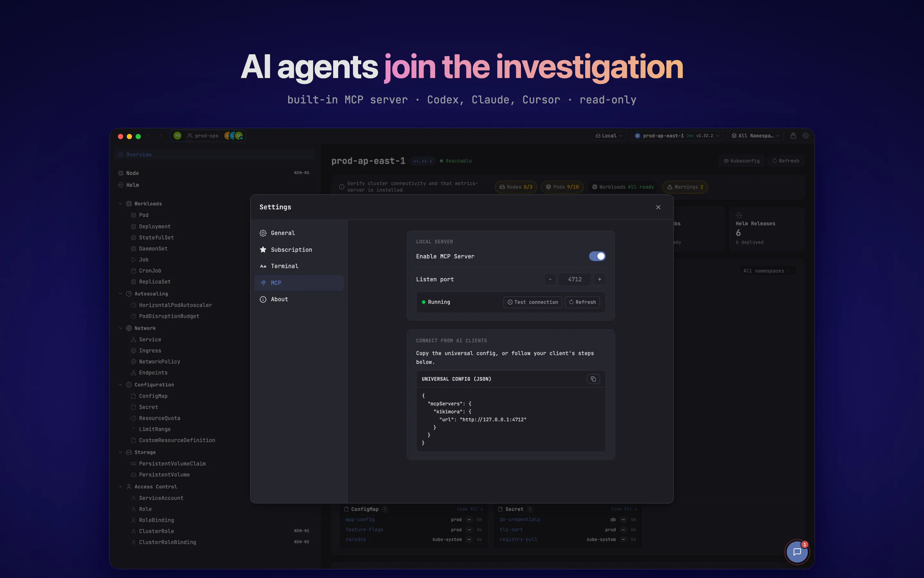Image resolution: width=924 pixels, height=578 pixels.
Task: Click the Nodes 0/3 badge
Action: coord(516,187)
